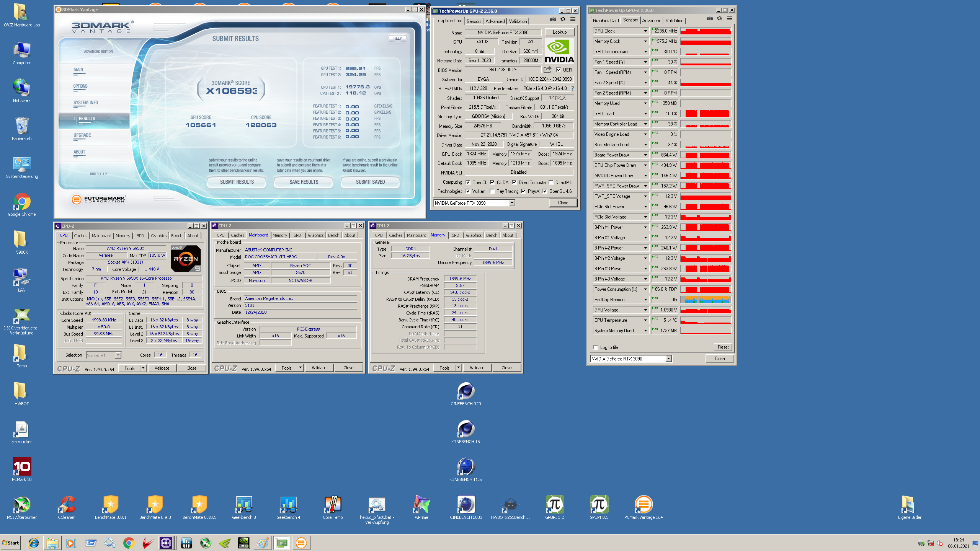
Task: Click the SUBMIT RESULTS button in 3DMark Vantage
Action: pos(237,182)
